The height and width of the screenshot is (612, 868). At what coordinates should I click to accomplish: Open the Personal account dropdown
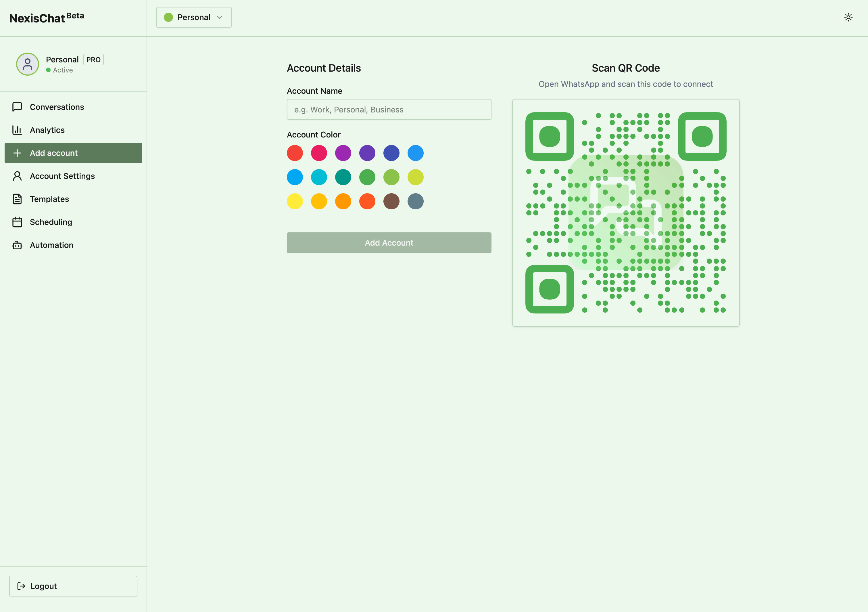click(194, 17)
